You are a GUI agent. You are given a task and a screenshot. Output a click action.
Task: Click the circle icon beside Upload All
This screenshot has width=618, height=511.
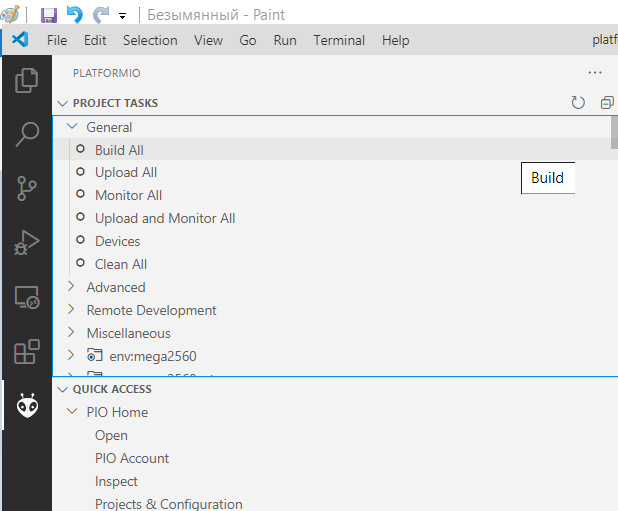pos(80,172)
